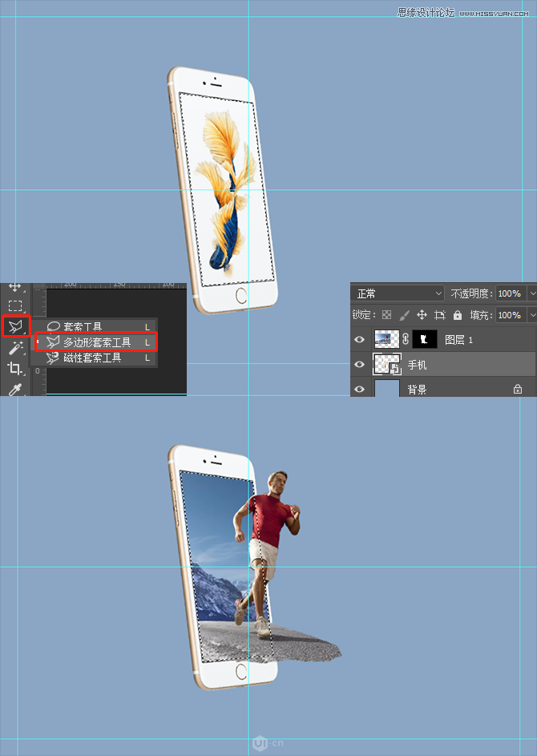Select the Rectangular Marquee tool

15,305
